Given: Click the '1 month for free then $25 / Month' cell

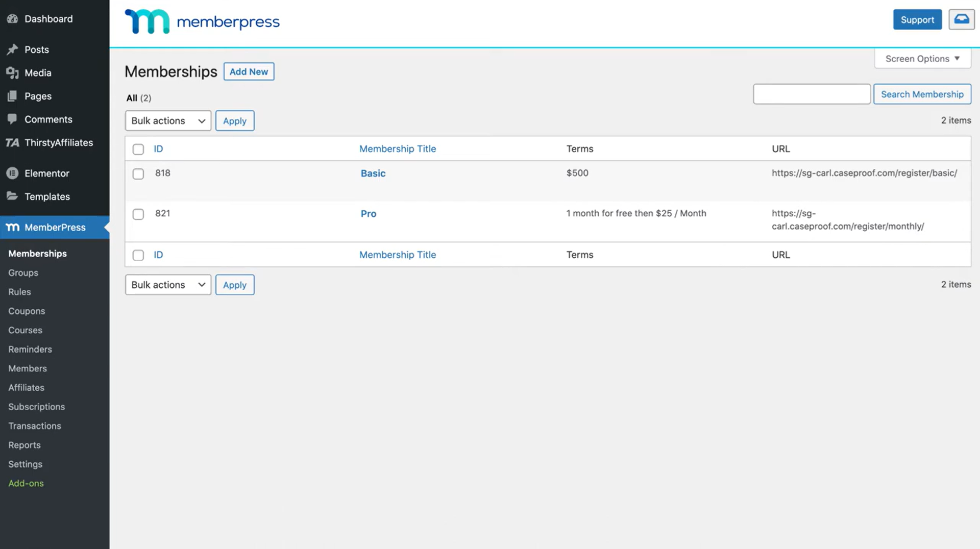Looking at the screenshot, I should (636, 213).
